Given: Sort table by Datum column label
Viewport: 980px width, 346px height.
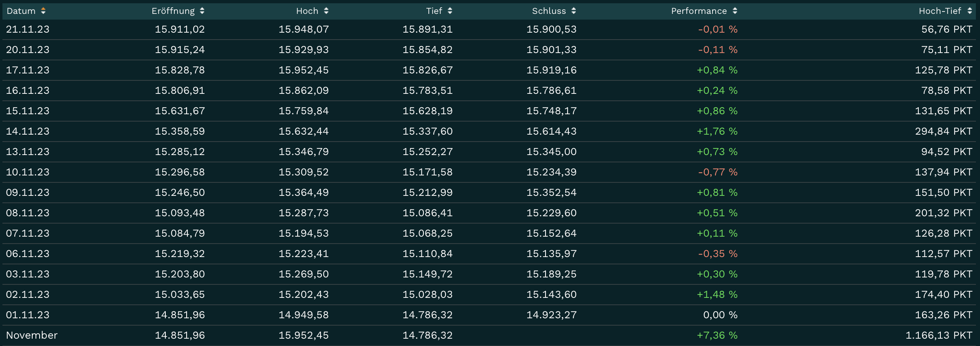Looking at the screenshot, I should pyautogui.click(x=21, y=11).
